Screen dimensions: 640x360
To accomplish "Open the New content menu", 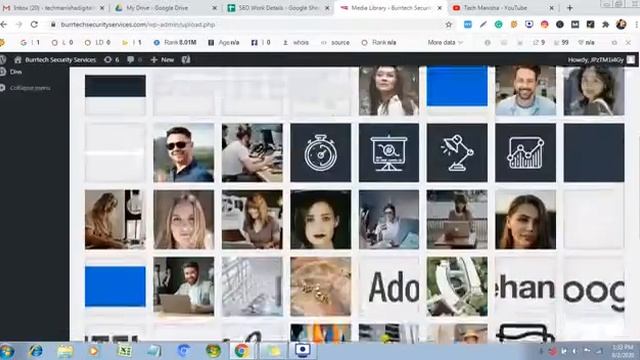I will coord(162,60).
